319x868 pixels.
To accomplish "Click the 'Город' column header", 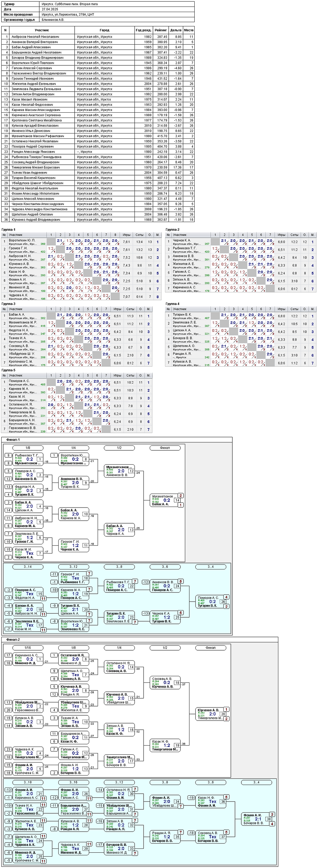I will 104,30.
